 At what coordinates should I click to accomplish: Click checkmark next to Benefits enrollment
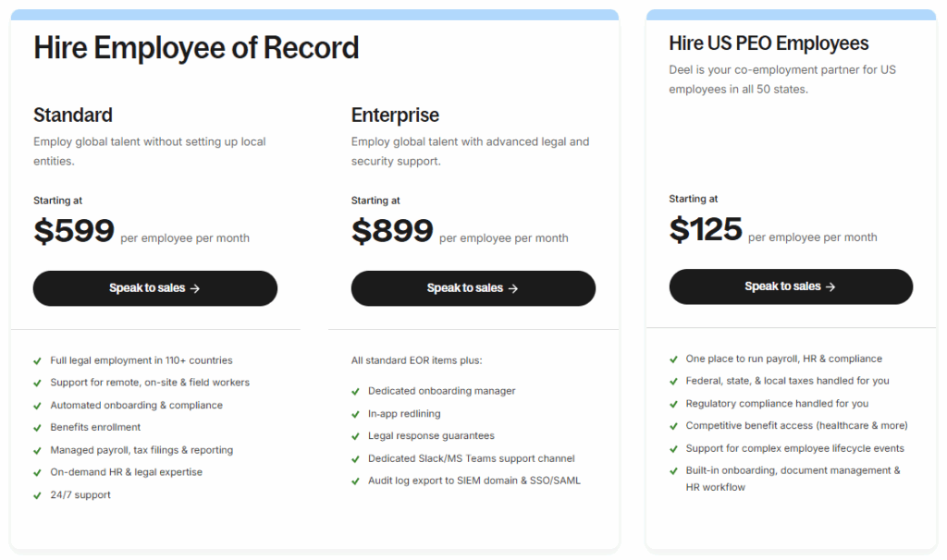pyautogui.click(x=37, y=428)
